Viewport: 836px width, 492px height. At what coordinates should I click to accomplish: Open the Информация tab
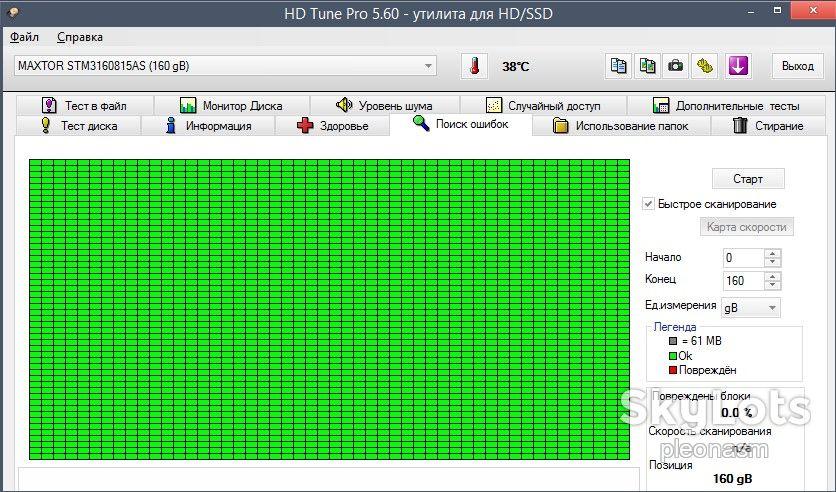pyautogui.click(x=208, y=126)
